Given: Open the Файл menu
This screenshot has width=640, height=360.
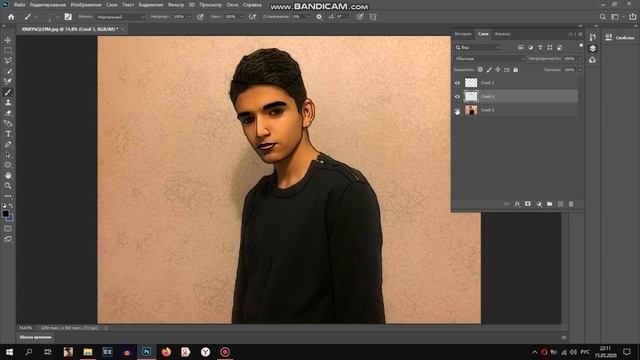Looking at the screenshot, I should (19, 5).
